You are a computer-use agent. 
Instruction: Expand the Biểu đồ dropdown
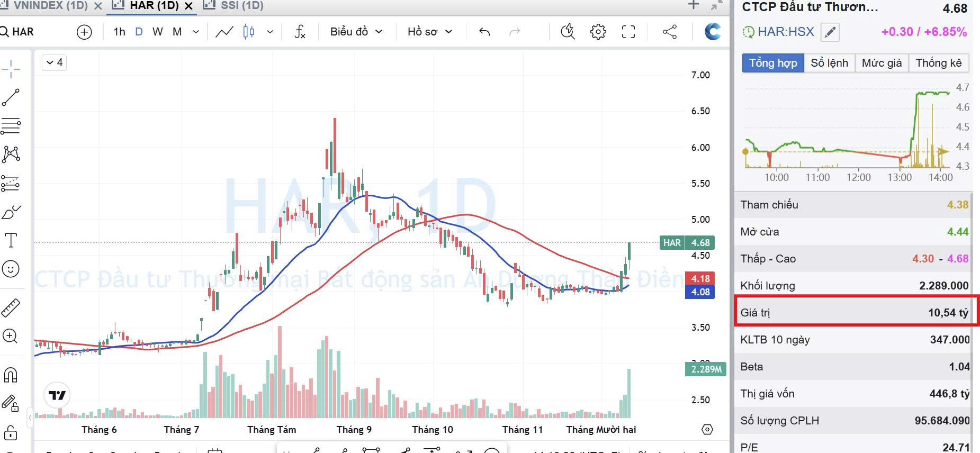tap(356, 32)
